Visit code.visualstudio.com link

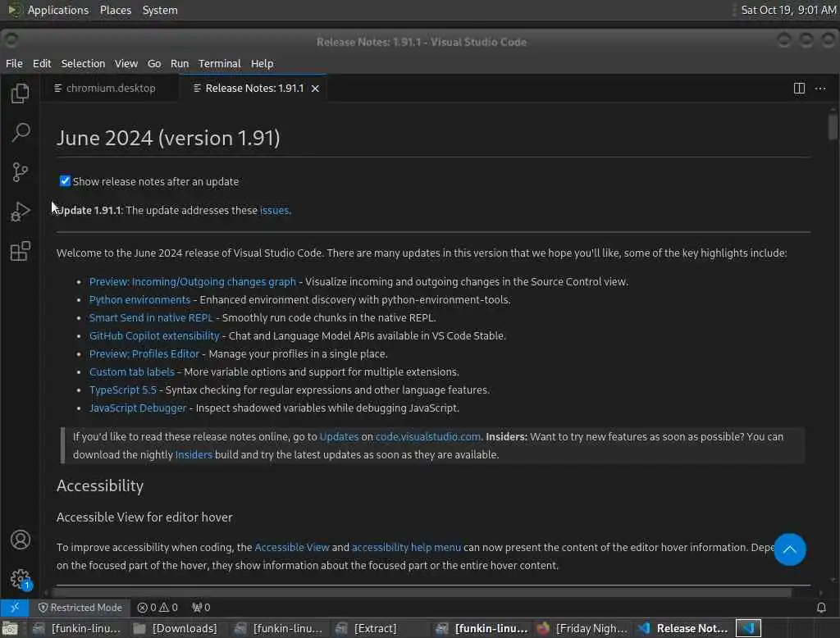[428, 436]
